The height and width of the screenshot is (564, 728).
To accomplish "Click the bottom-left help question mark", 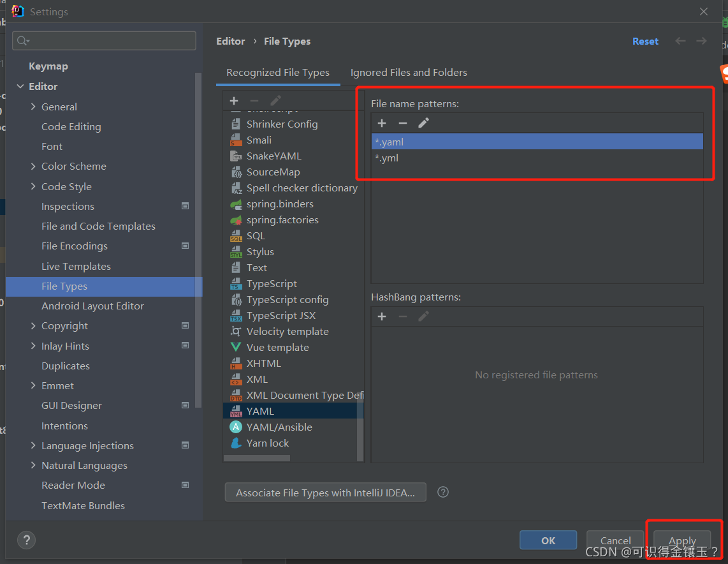I will pos(27,540).
